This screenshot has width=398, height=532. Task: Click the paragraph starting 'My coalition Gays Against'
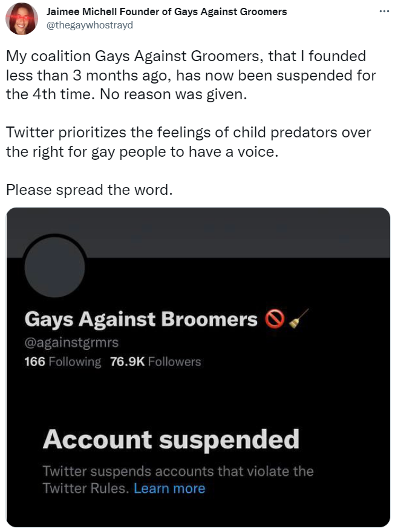(x=191, y=76)
